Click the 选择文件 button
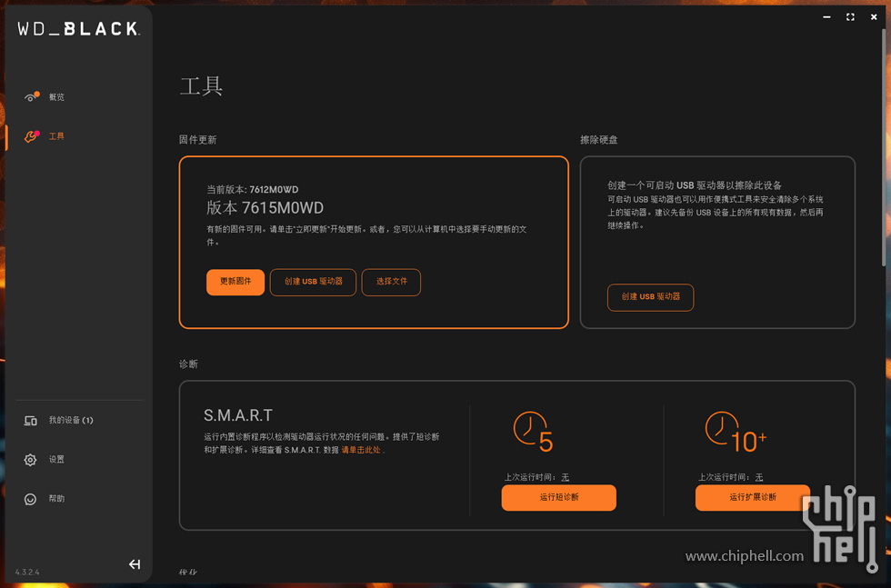The width and height of the screenshot is (891, 588). tap(391, 282)
